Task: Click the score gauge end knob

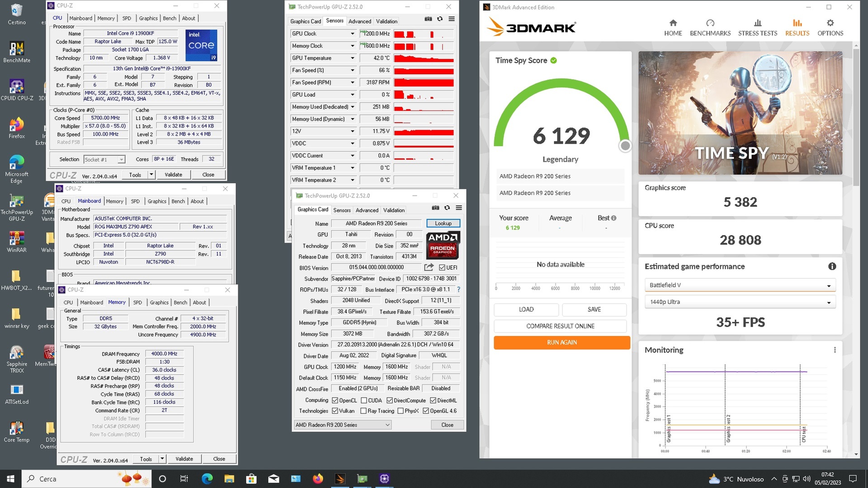Action: [x=625, y=146]
